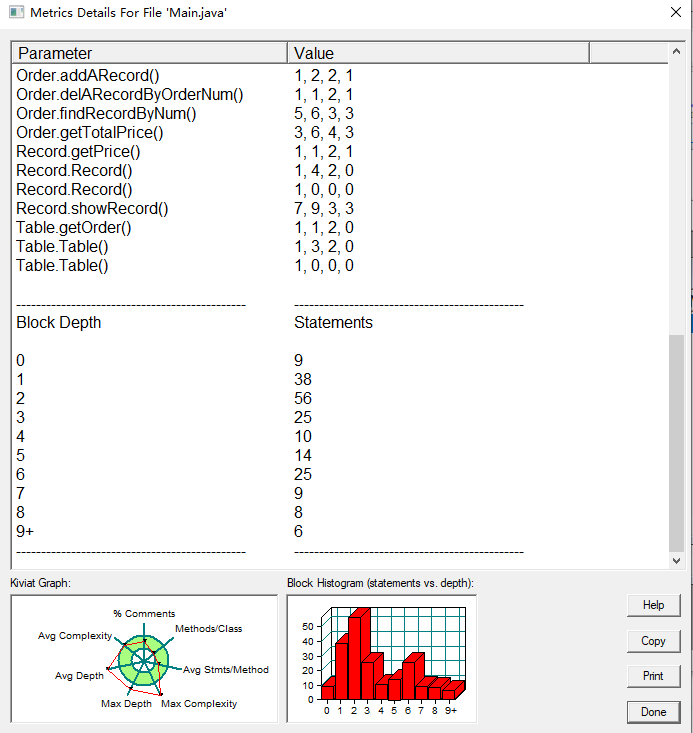Click the Block Histogram label
This screenshot has height=733, width=693.
tap(380, 583)
